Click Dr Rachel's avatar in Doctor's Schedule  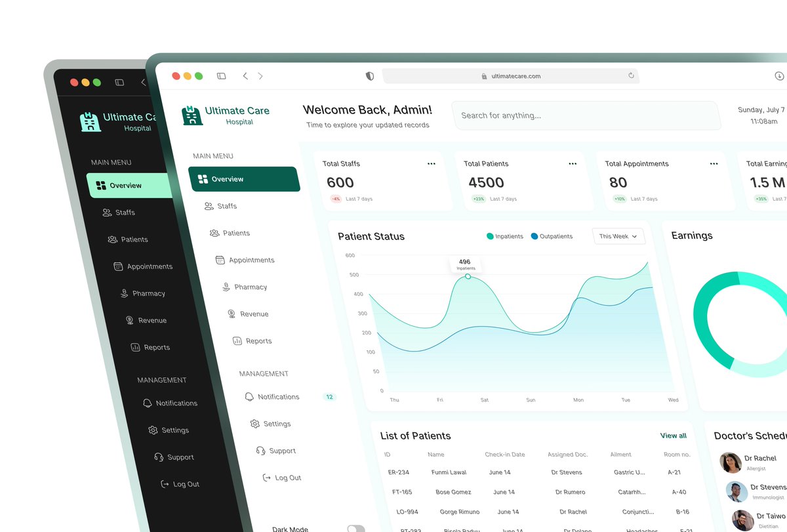pos(731,462)
